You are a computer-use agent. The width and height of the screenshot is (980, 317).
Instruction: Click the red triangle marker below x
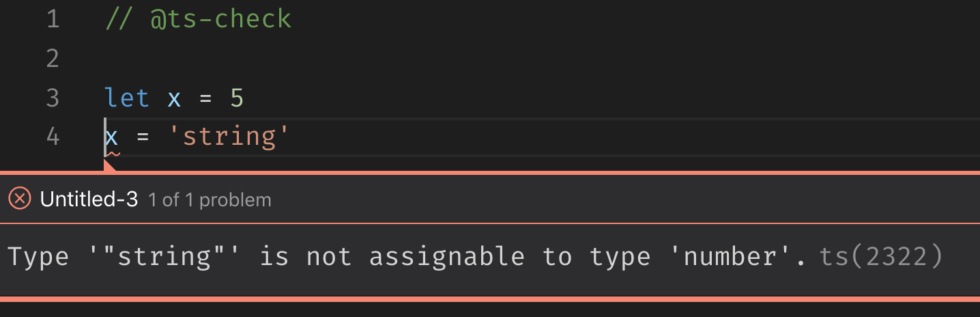click(x=109, y=165)
